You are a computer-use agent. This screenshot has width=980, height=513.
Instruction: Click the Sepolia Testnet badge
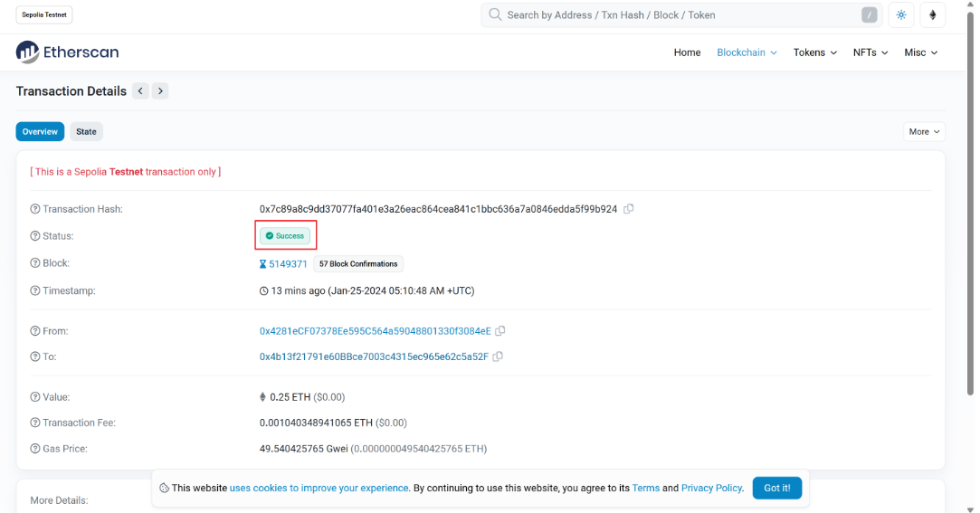(x=44, y=15)
